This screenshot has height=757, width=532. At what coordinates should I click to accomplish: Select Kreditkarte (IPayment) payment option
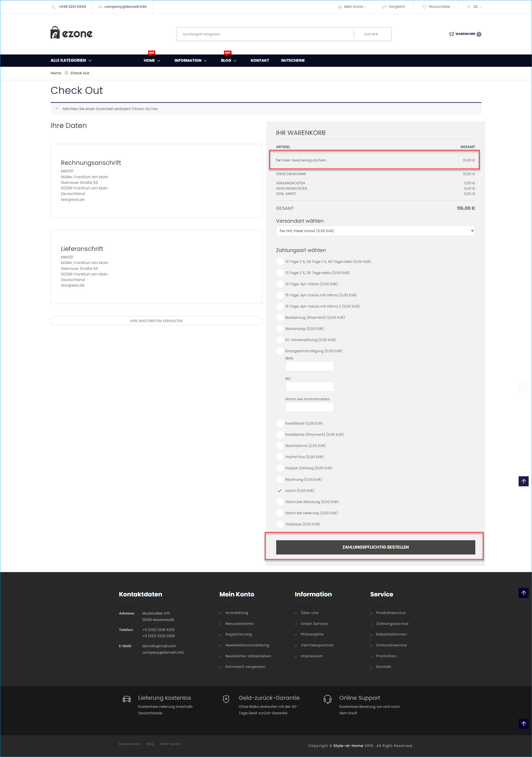pos(280,435)
